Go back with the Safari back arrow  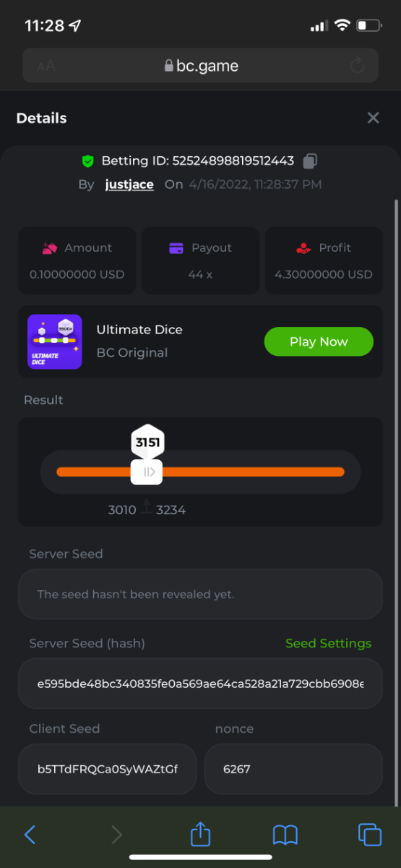(x=30, y=835)
